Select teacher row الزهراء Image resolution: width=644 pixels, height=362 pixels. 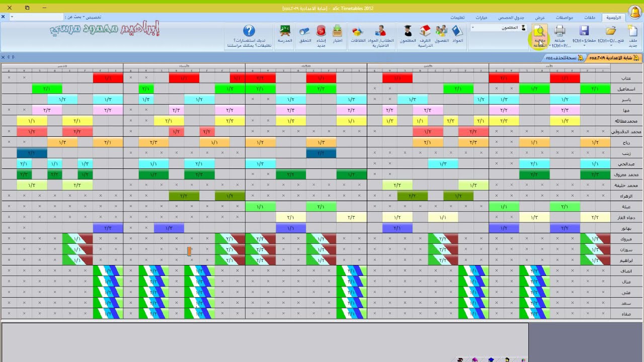(626, 196)
